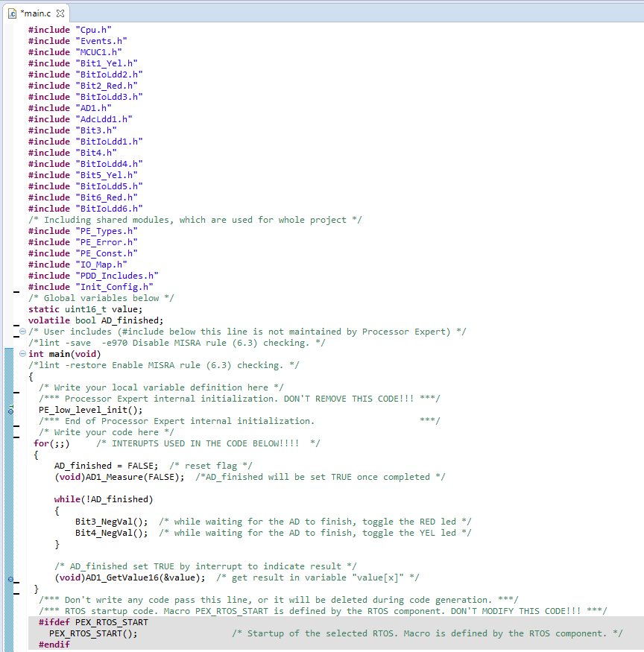Click the #include "Cpu.h" line
644x652 pixels.
coord(70,30)
